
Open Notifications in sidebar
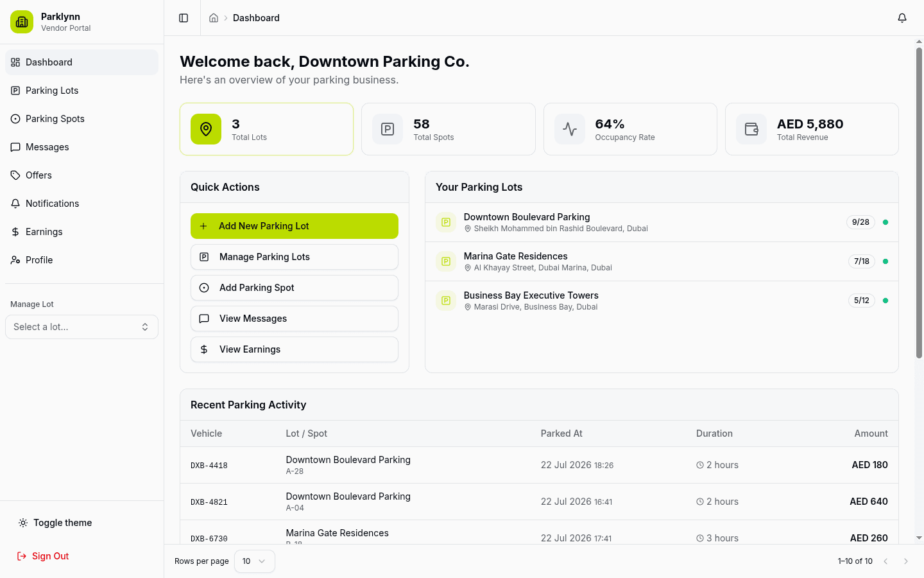(x=81, y=204)
